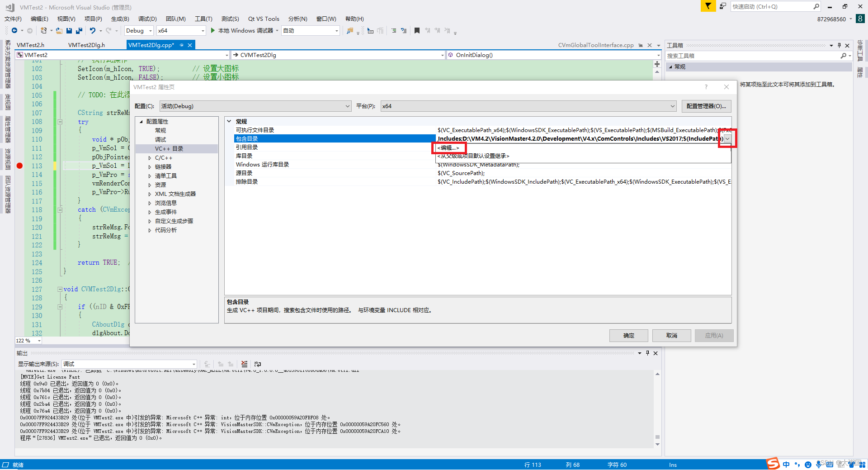Toggle word wrap icon in Output panel

click(258, 364)
